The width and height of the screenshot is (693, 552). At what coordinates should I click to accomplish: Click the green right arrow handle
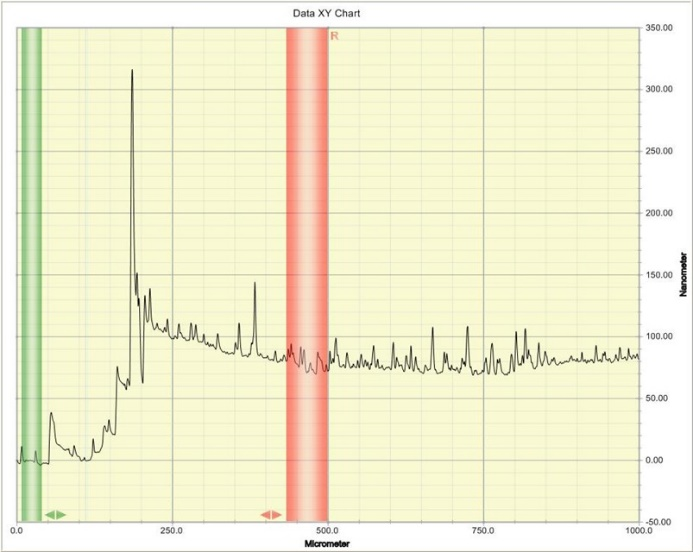[x=61, y=514]
